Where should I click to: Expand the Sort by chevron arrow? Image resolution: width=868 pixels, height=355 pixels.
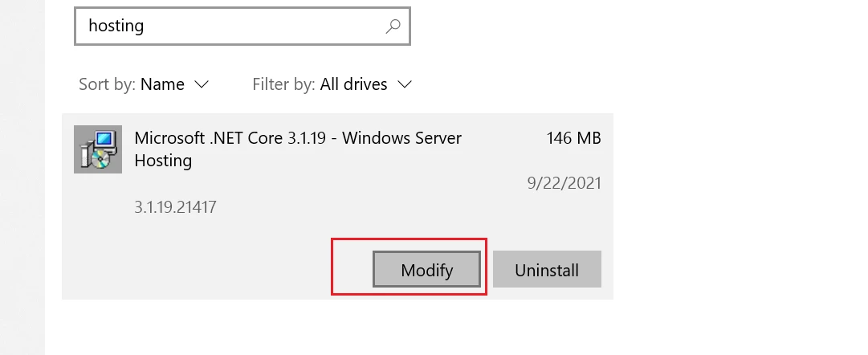pos(202,84)
